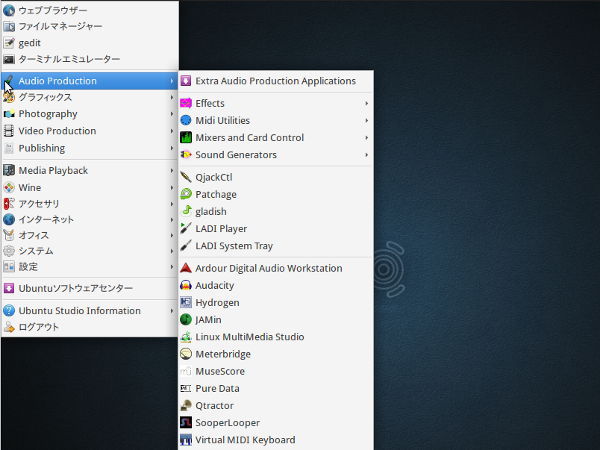This screenshot has width=600, height=450.
Task: Open the アクセサリ menu category
Action: pos(90,204)
